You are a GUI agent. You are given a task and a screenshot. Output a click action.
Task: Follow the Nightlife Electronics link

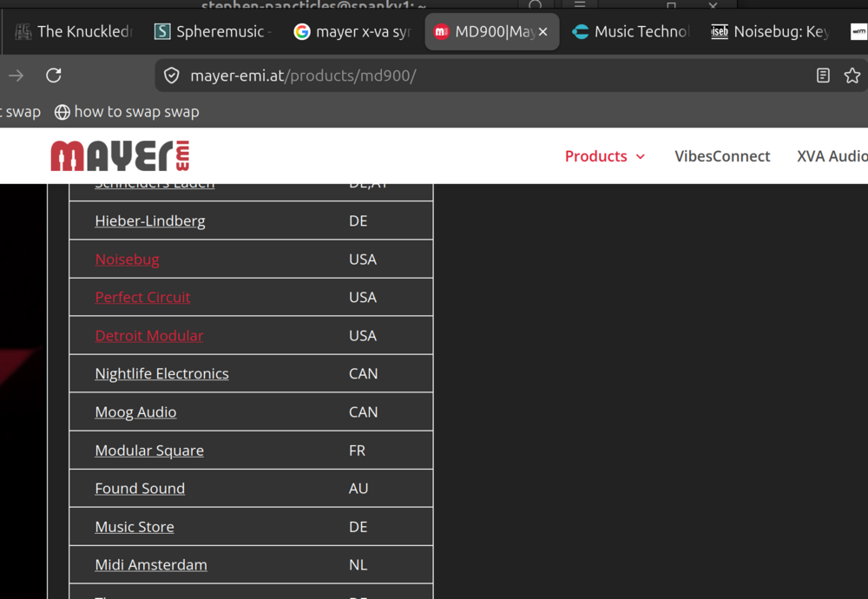pyautogui.click(x=161, y=373)
